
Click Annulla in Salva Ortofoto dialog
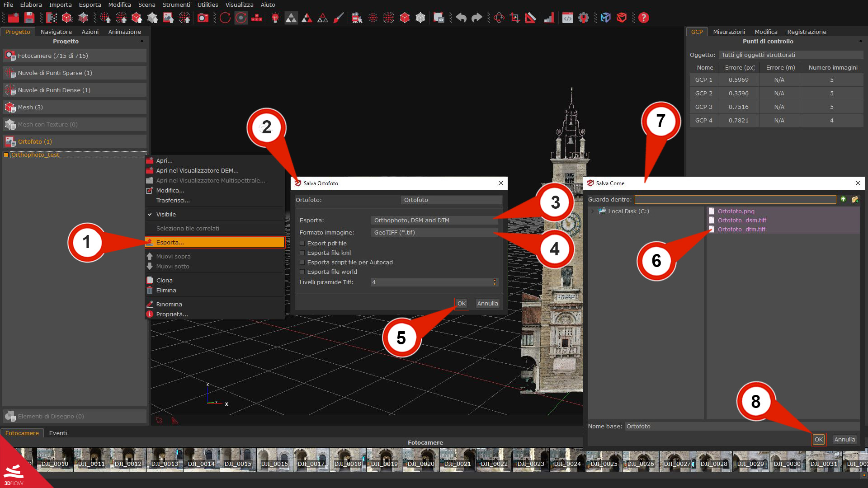(487, 303)
